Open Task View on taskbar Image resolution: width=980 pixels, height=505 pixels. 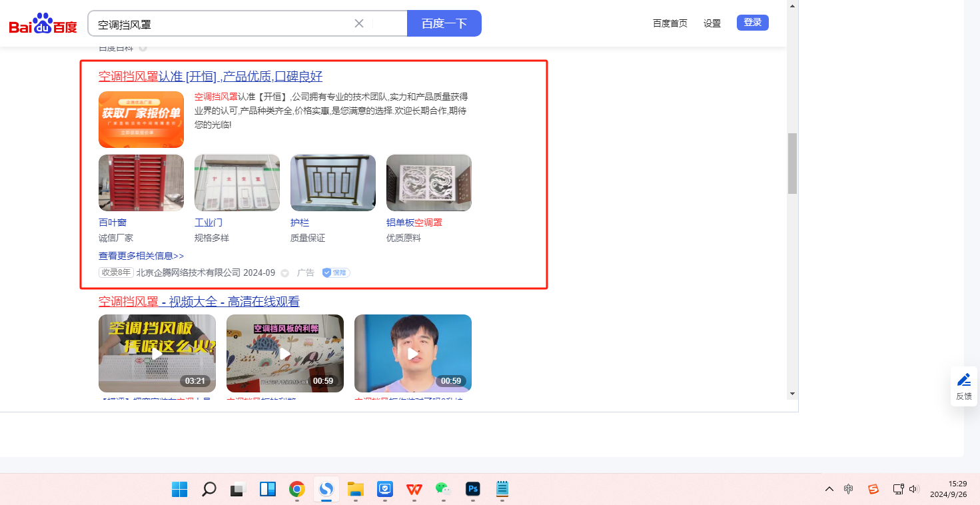[239, 490]
